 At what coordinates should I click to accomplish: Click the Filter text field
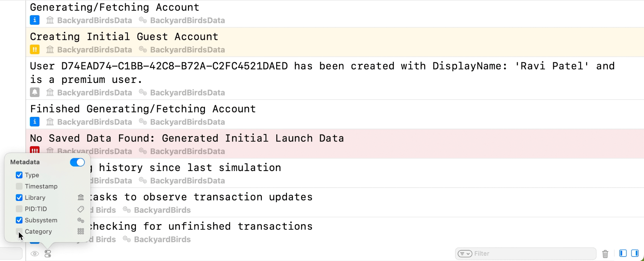532,254
